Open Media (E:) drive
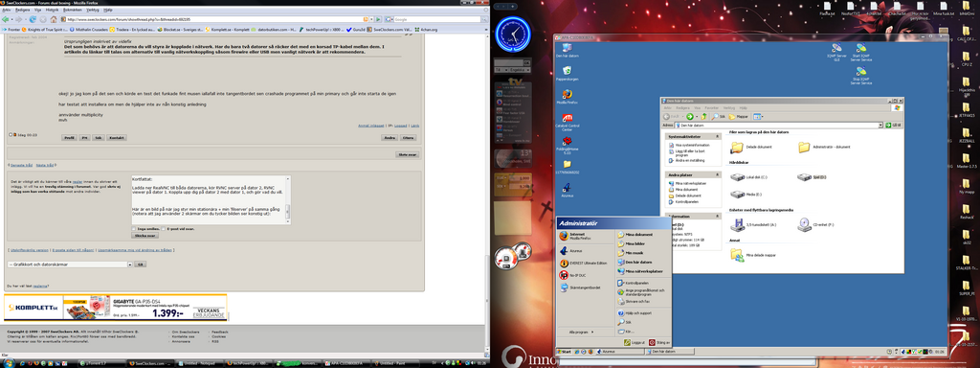The width and height of the screenshot is (980, 368). (x=746, y=195)
